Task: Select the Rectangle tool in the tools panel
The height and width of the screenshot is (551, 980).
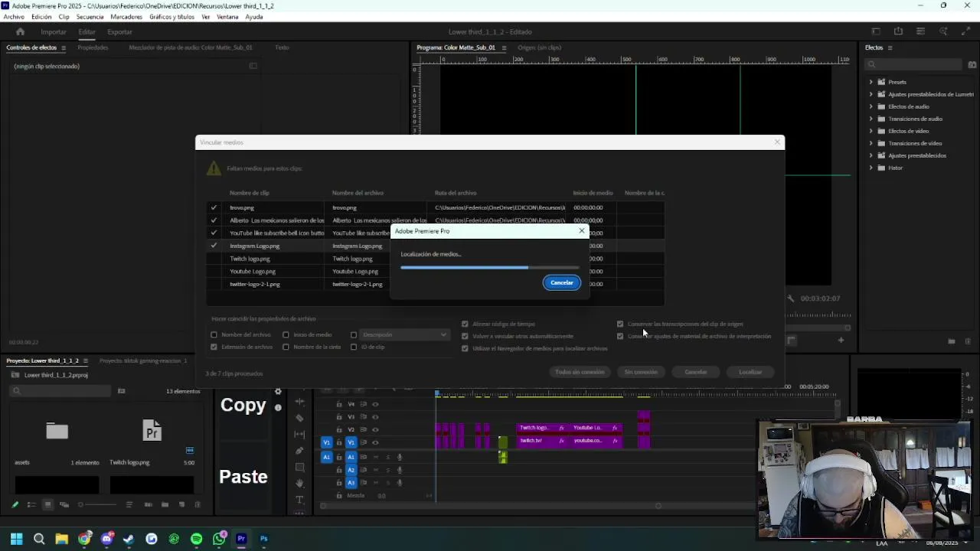Action: (x=299, y=467)
